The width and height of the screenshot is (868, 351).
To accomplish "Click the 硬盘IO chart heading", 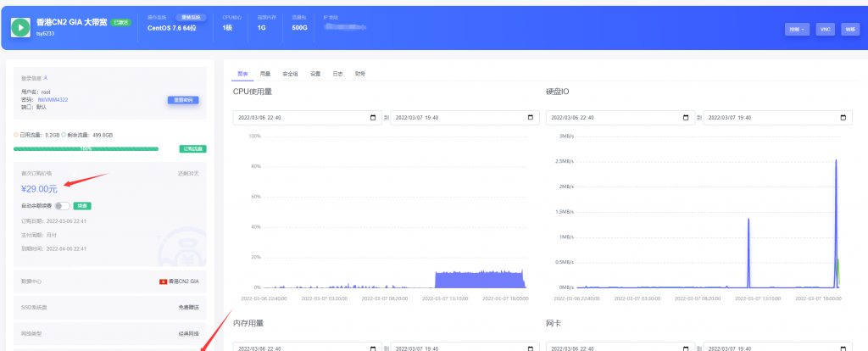I will (558, 92).
